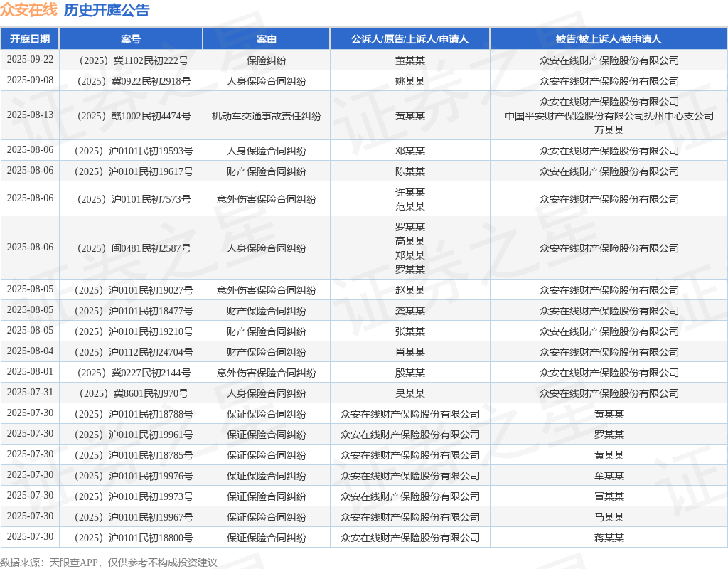Viewport: 728px width, 569px height.
Task: Click case number 闽0481民初2587号
Action: click(x=134, y=248)
